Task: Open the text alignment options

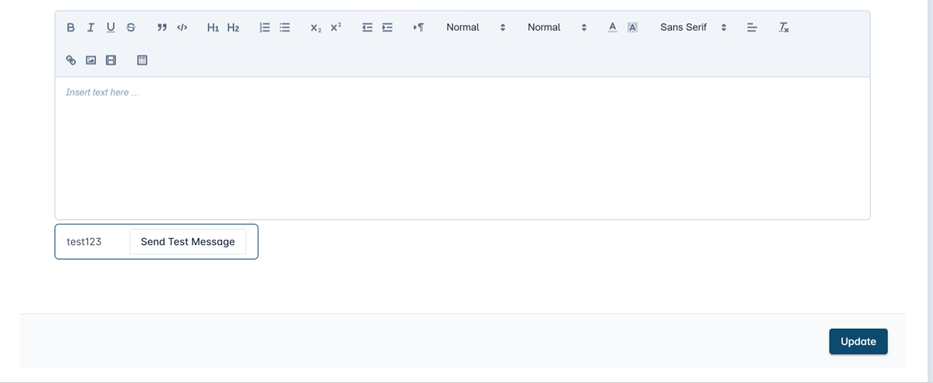Action: (752, 27)
